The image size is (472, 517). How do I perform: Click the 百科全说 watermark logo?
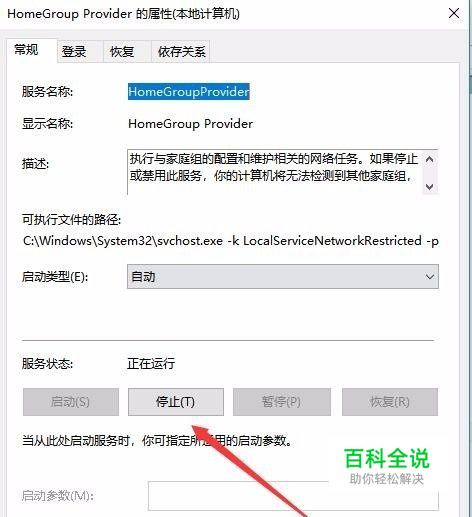point(386,466)
